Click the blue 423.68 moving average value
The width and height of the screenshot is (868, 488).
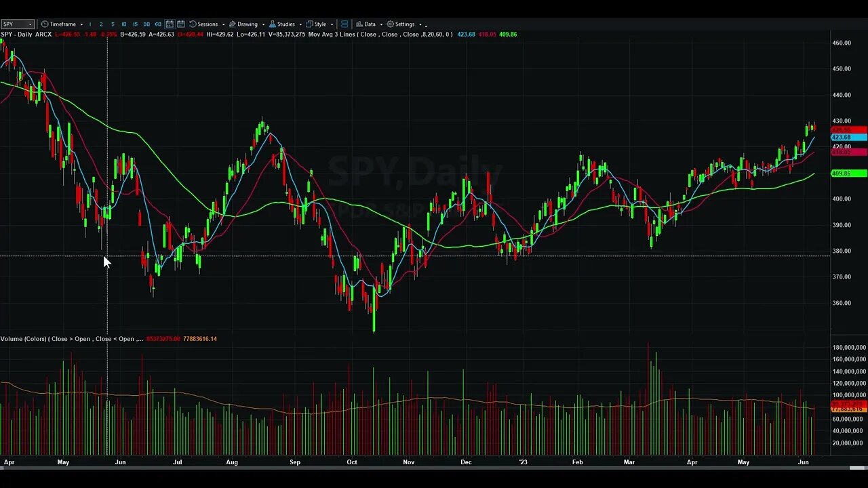(466, 34)
